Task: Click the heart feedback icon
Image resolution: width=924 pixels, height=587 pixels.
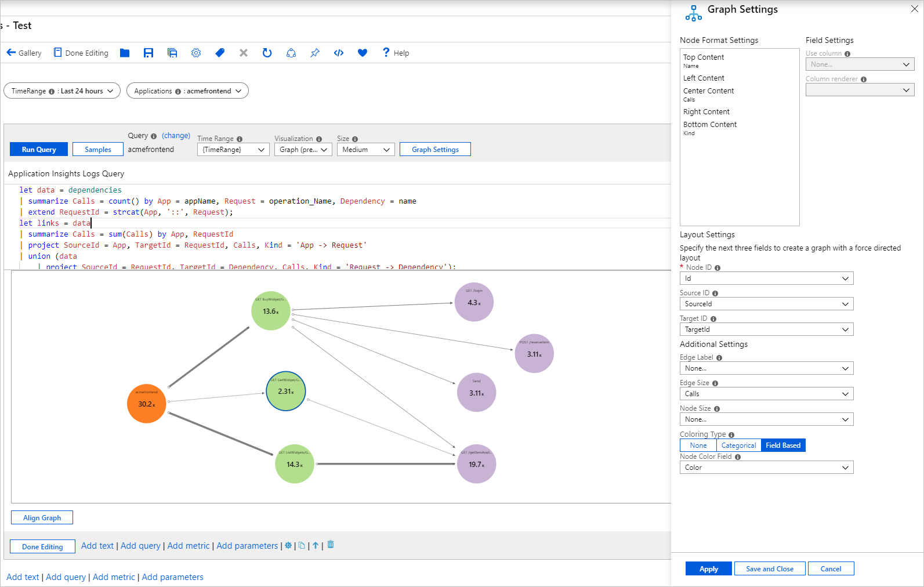Action: pyautogui.click(x=363, y=53)
